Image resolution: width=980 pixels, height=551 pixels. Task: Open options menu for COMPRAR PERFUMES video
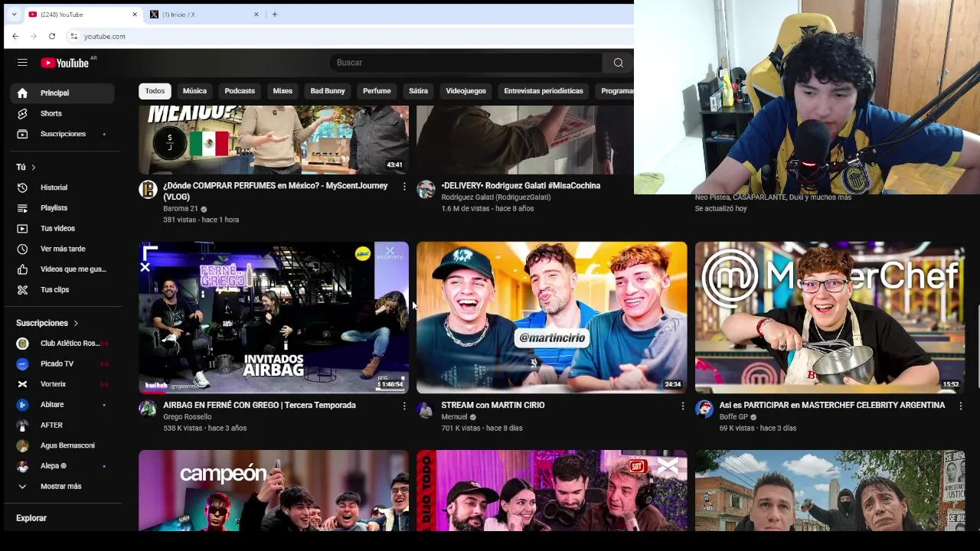pos(404,187)
